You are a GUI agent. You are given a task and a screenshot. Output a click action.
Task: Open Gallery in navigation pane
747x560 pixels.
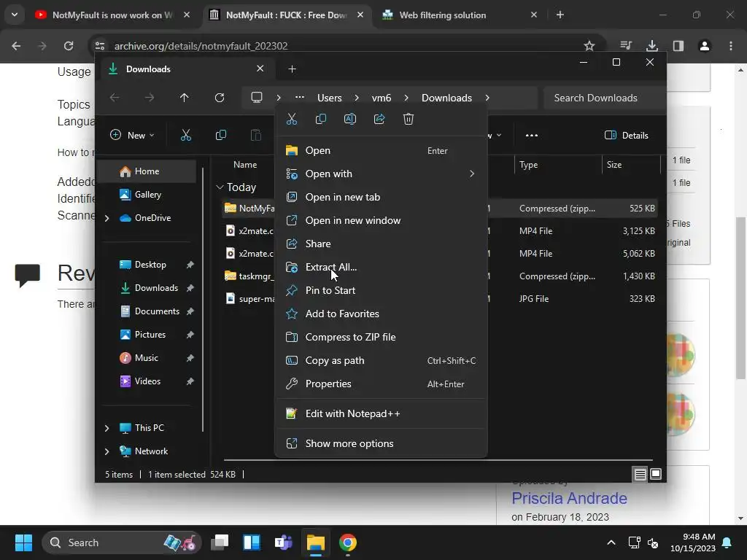point(147,194)
